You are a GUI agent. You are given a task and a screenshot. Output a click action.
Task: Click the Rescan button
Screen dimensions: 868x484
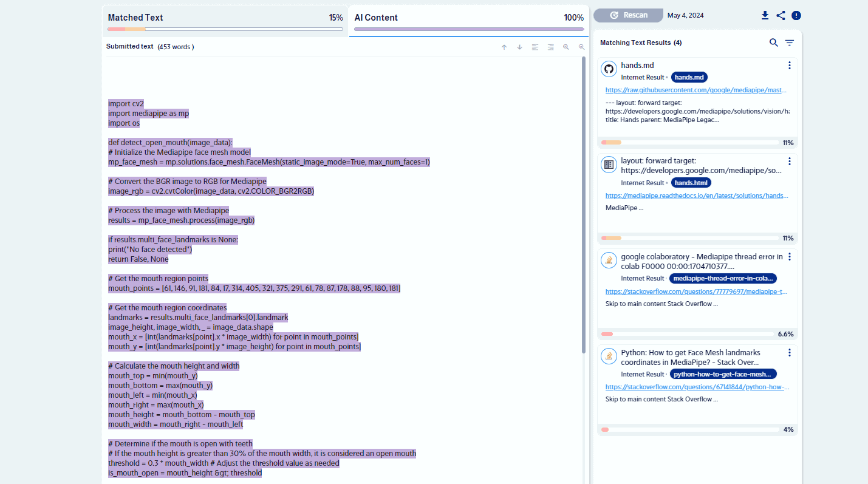tap(628, 15)
